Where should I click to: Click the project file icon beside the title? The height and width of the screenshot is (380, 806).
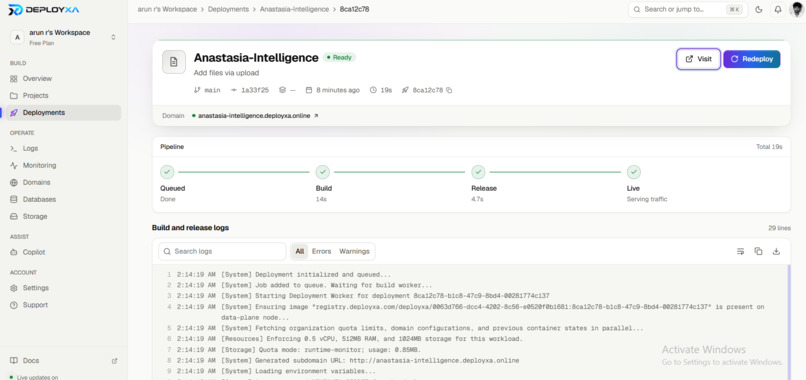click(x=174, y=62)
